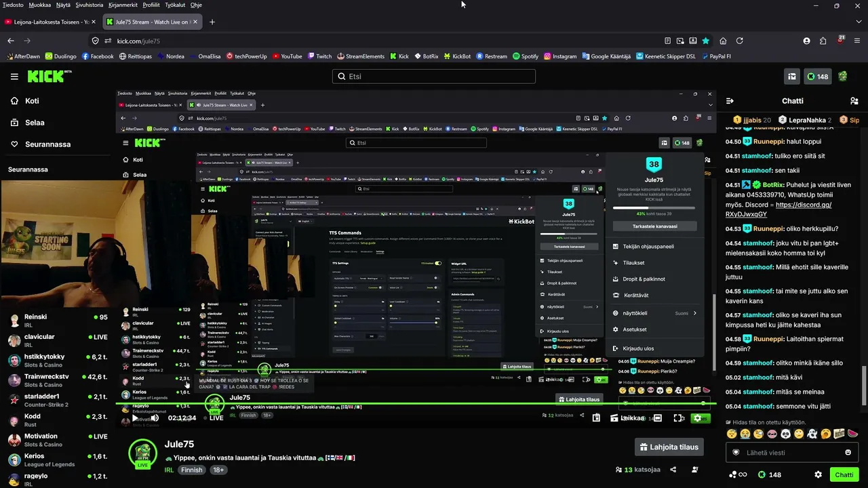Screen dimensions: 868x488
Task: Open the emoji picker in chat input
Action: point(848,453)
